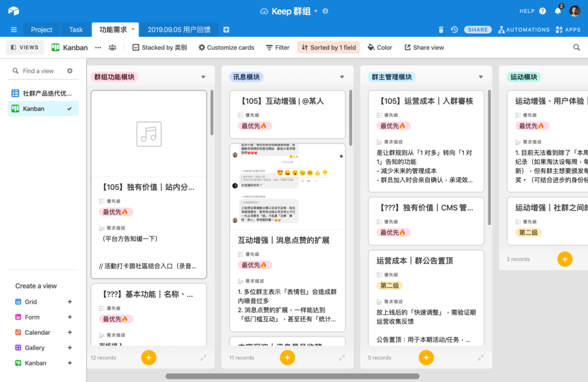
Task: Click the SHARE button
Action: (478, 30)
